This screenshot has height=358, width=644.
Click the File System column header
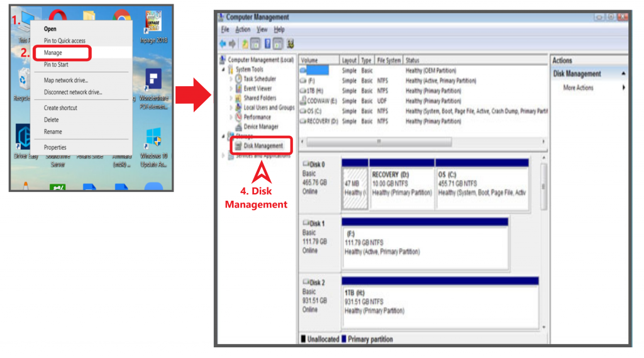pos(389,60)
